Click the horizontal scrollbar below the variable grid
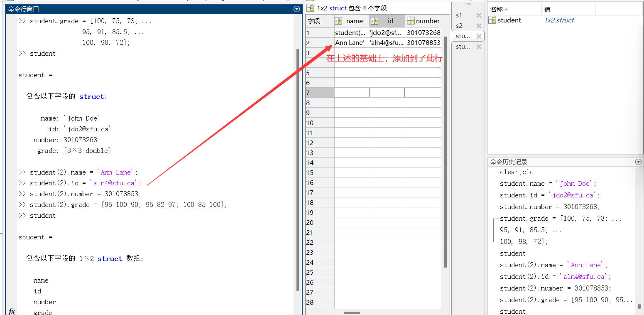644x315 pixels. click(351, 313)
